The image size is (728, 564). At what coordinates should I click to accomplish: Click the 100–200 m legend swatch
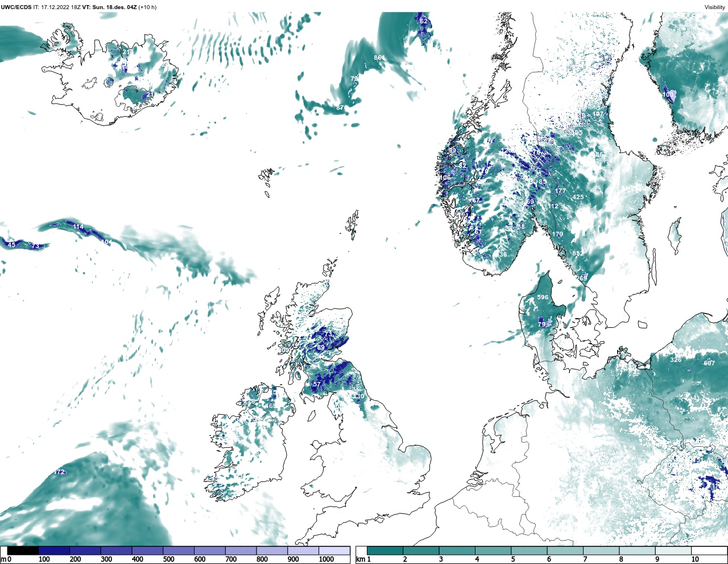coord(54,551)
